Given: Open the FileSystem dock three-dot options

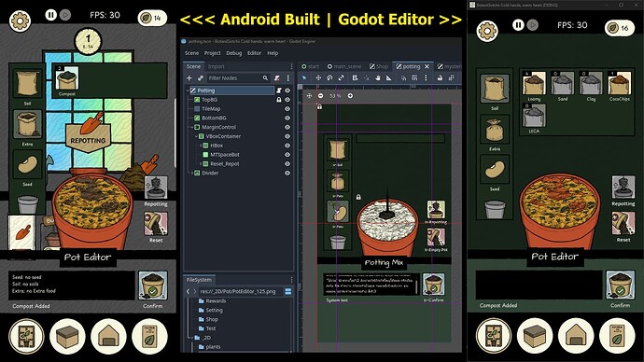Looking at the screenshot, I should click(291, 280).
